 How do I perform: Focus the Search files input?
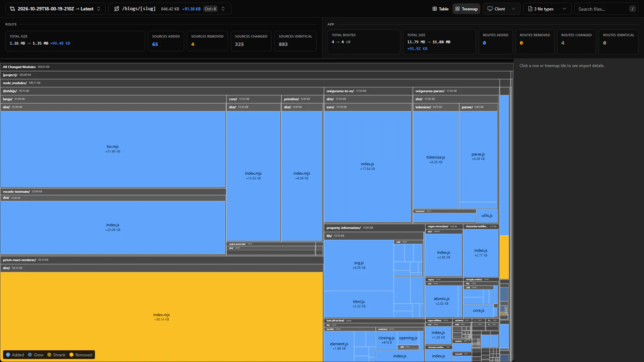[606, 9]
